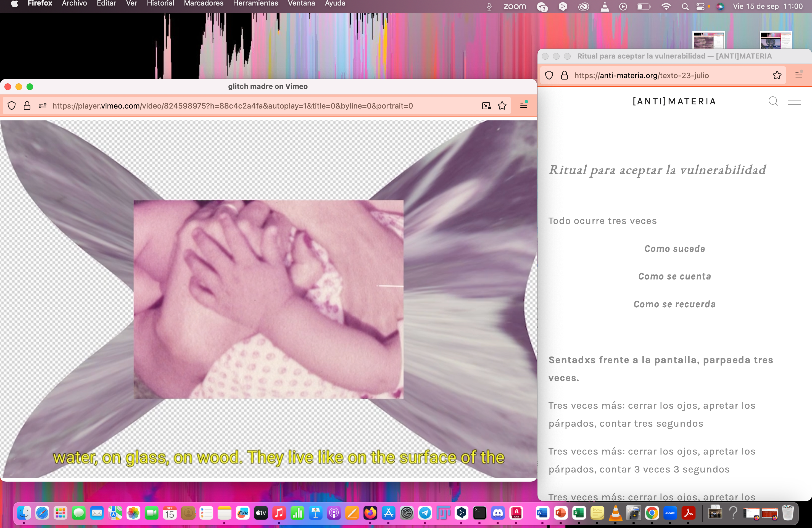Expand the ANTIMATERIA hamburger navigation menu
The image size is (812, 528).
point(794,101)
